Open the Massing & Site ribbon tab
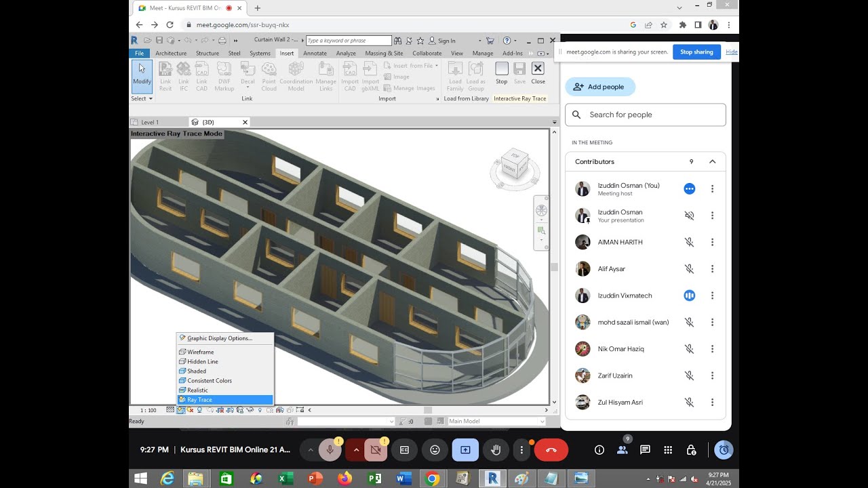 pyautogui.click(x=384, y=53)
